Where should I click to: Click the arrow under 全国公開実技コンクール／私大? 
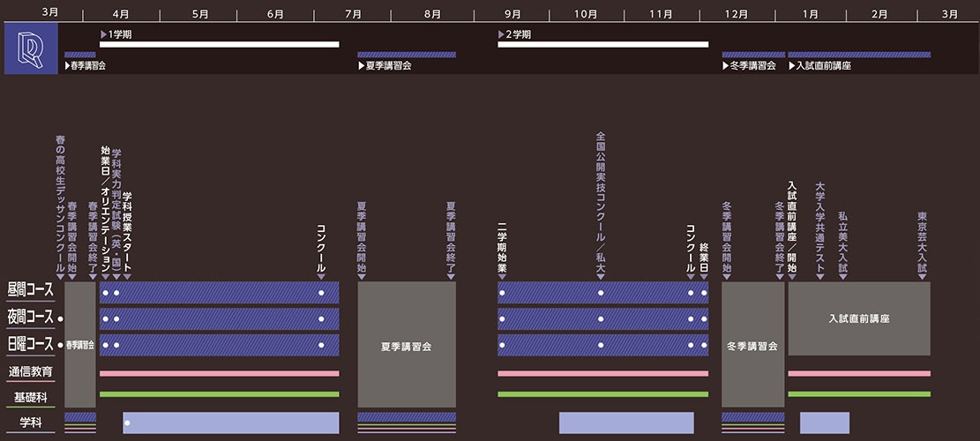601,276
